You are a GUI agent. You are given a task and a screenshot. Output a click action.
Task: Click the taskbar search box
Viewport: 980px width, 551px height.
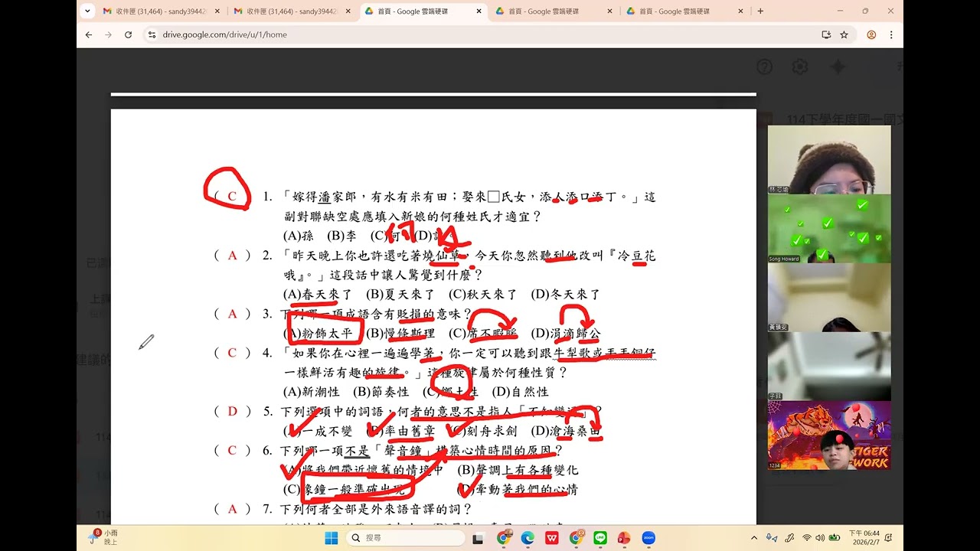click(404, 538)
